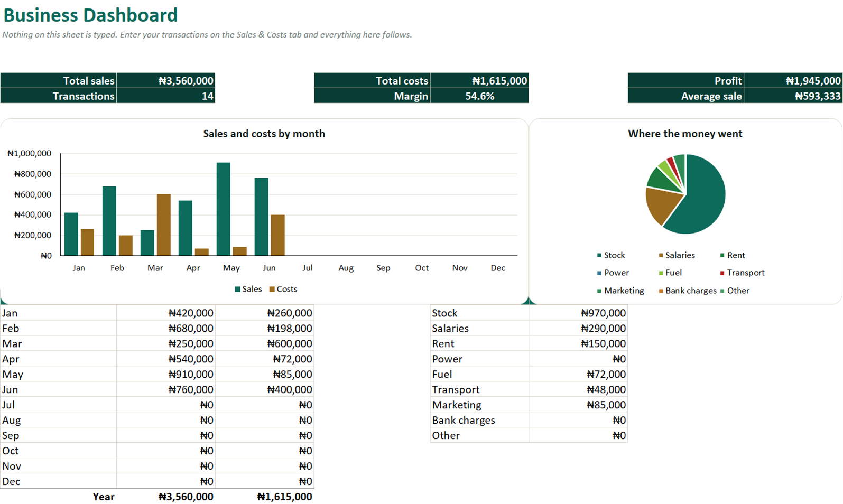Select the Rent amount ₦150,000 cell
This screenshot has width=843, height=504.
pyautogui.click(x=578, y=343)
